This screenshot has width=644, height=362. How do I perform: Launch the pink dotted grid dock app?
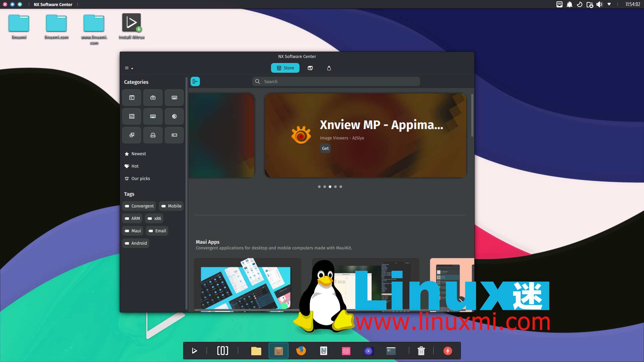(x=346, y=351)
